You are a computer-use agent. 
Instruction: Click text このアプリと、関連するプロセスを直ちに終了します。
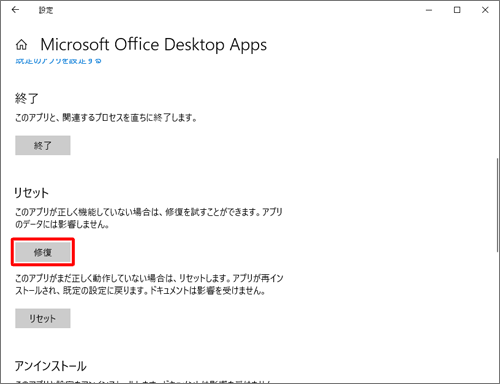click(106, 118)
